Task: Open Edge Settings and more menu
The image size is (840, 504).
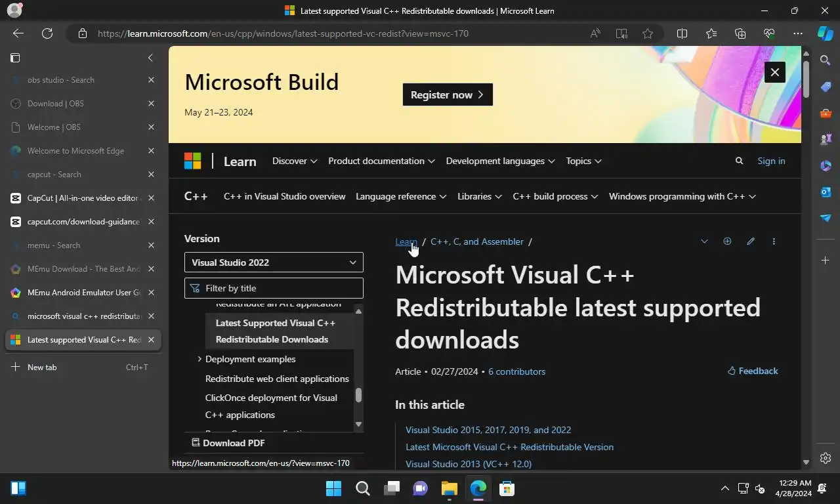Action: pos(798,33)
